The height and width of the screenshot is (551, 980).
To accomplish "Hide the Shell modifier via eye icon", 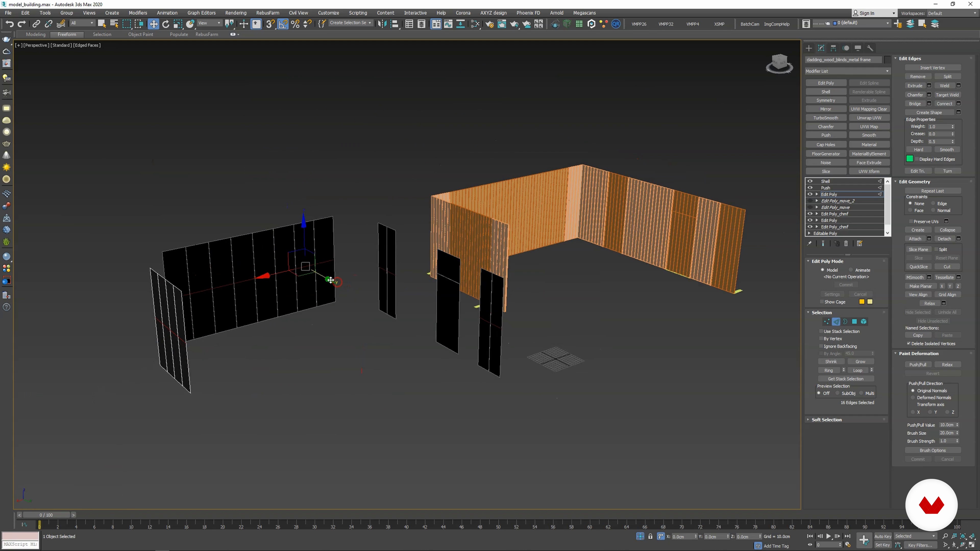I will 810,181.
